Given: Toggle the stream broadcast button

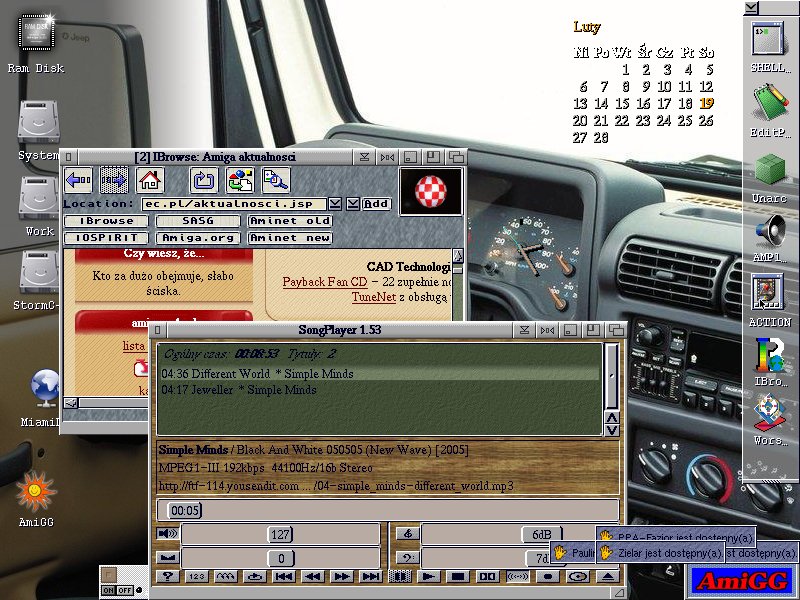Looking at the screenshot, I should 517,577.
